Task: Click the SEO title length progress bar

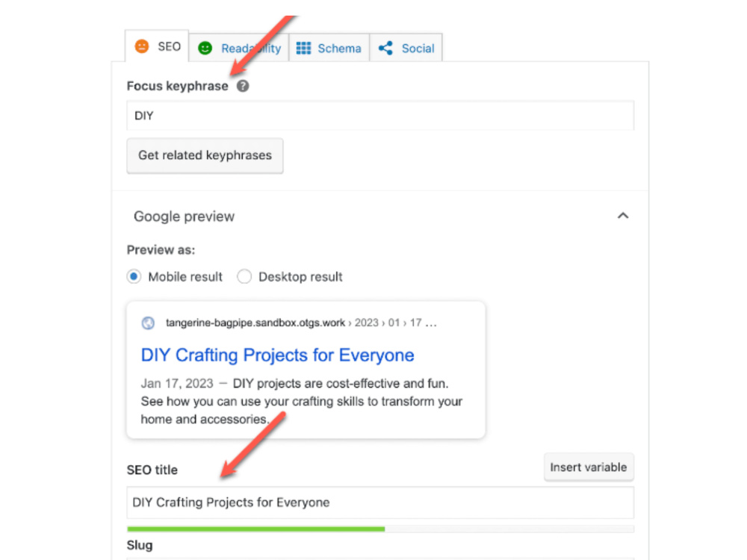Action: [x=380, y=529]
